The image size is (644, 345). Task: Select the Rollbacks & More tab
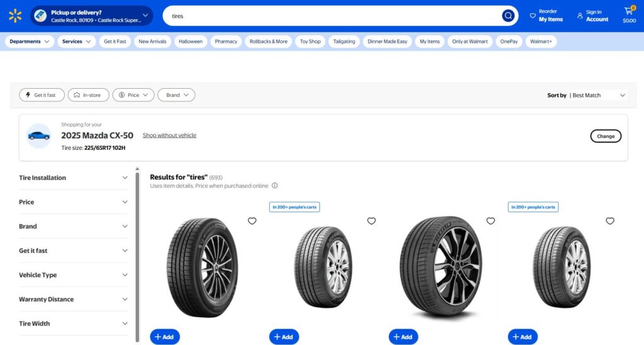coord(269,42)
